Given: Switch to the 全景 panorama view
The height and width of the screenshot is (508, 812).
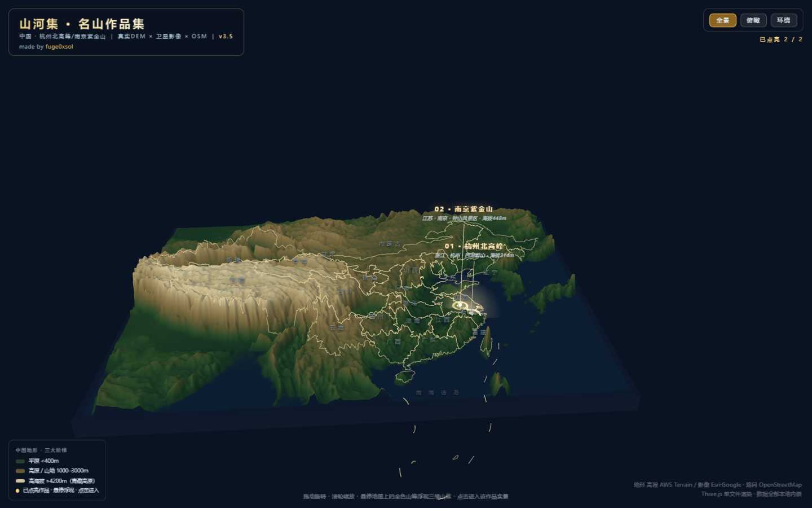Looking at the screenshot, I should (x=722, y=20).
